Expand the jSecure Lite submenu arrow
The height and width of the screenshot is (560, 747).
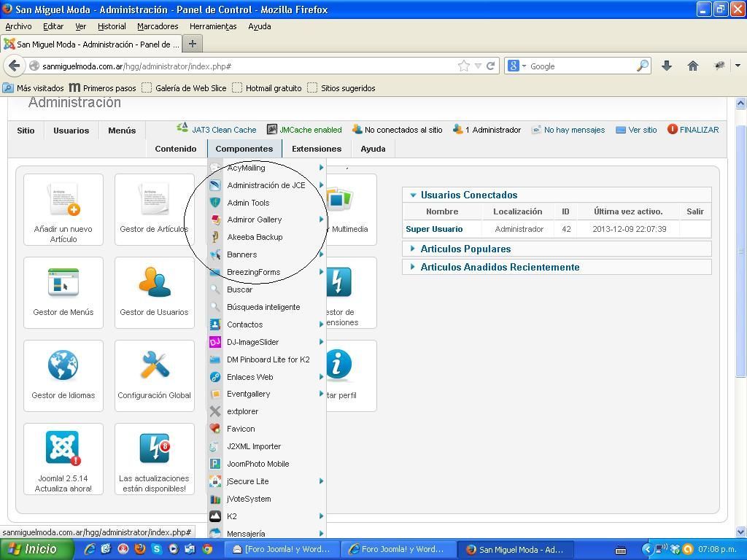(x=321, y=481)
